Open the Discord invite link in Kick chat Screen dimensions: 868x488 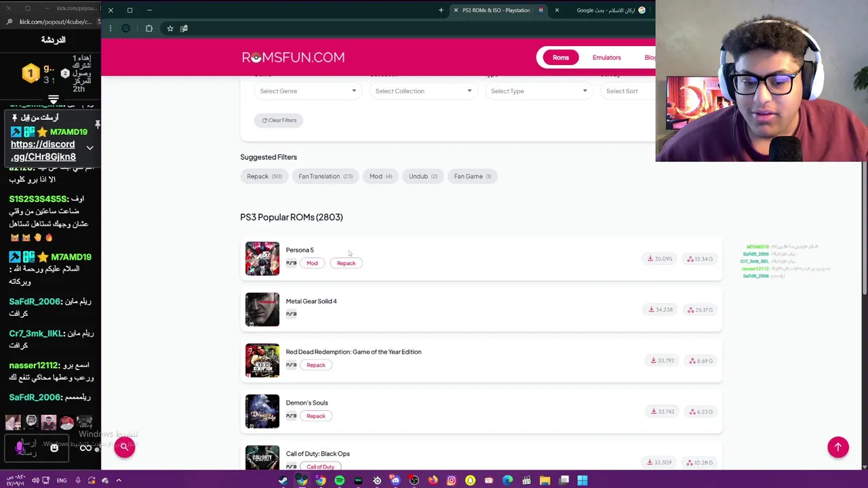point(43,150)
